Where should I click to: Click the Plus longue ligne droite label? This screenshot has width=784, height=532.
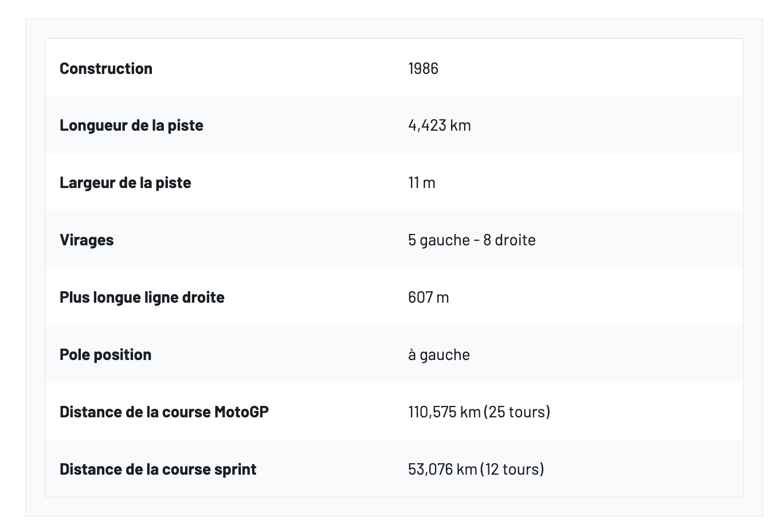tap(142, 297)
